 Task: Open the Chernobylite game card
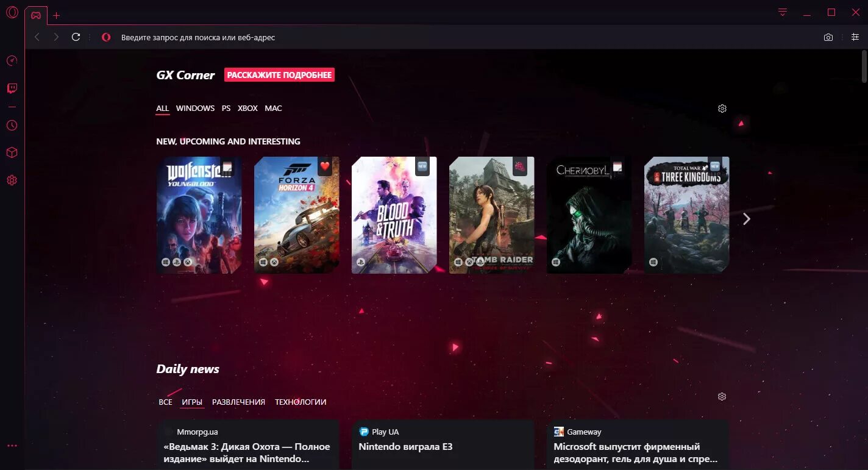pos(589,215)
